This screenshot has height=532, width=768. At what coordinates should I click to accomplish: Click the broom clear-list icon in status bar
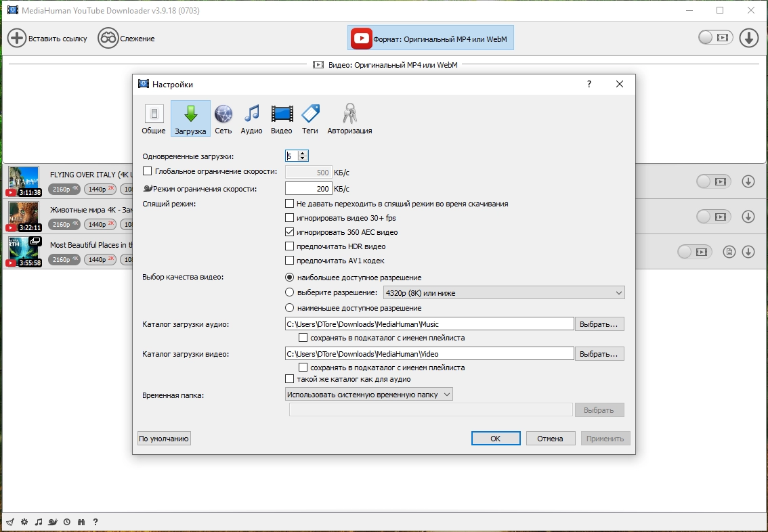click(10, 522)
